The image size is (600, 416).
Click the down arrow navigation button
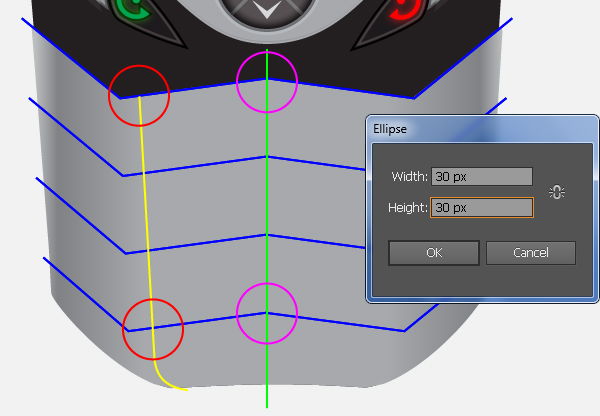tap(267, 10)
